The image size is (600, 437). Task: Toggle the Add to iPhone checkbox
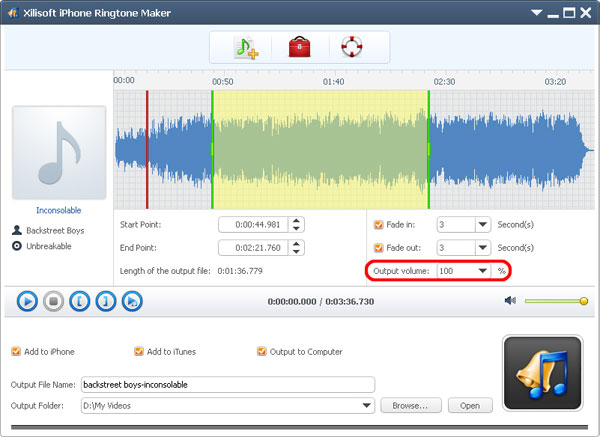coord(16,351)
